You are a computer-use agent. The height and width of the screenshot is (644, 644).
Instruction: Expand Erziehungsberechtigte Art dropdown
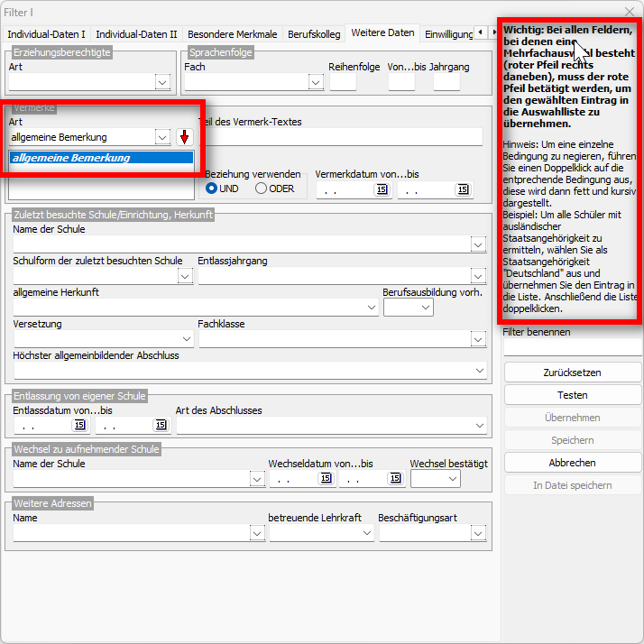point(162,83)
